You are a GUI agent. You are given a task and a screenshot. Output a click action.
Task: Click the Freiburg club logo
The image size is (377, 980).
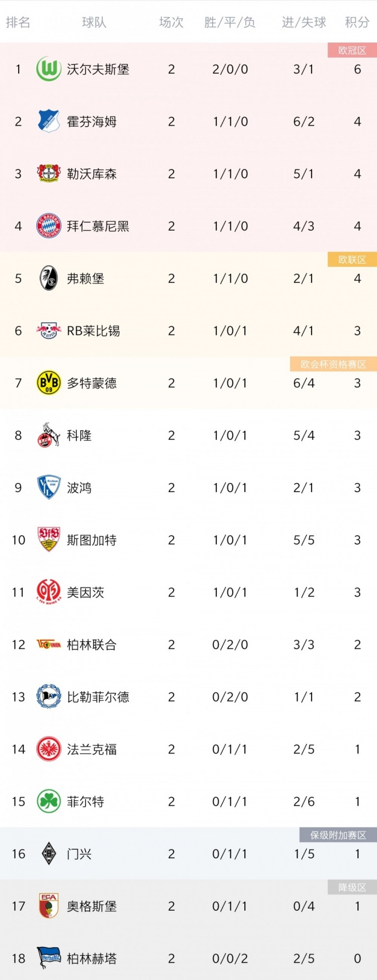click(x=49, y=278)
